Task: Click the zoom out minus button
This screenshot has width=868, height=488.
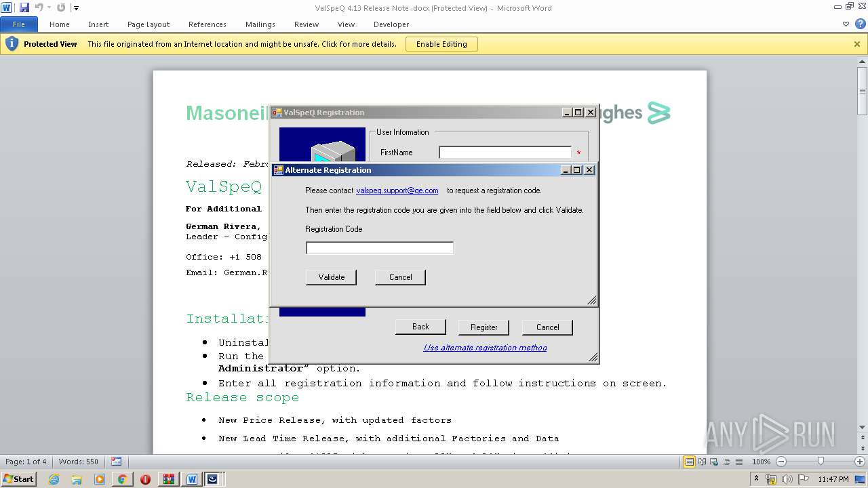Action: pyautogui.click(x=781, y=462)
